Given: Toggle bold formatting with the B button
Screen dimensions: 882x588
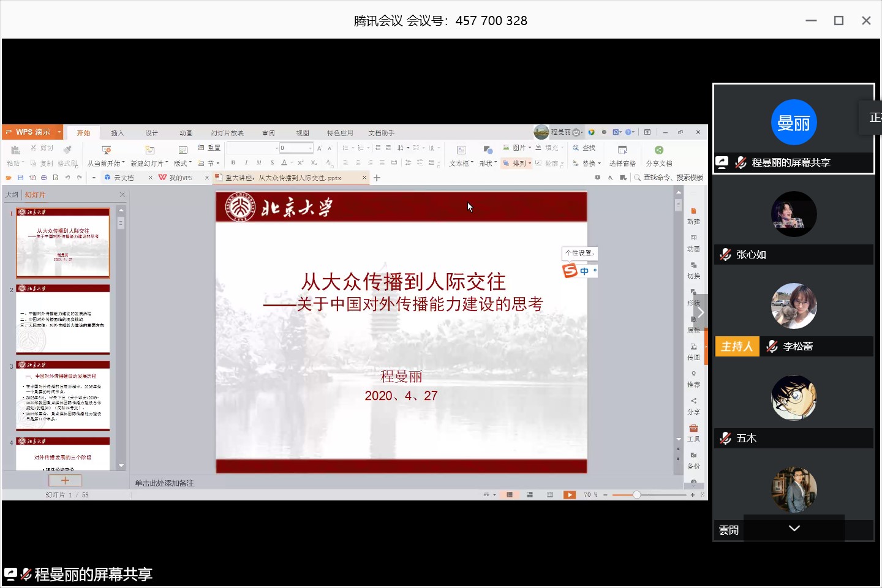Looking at the screenshot, I should [x=233, y=163].
